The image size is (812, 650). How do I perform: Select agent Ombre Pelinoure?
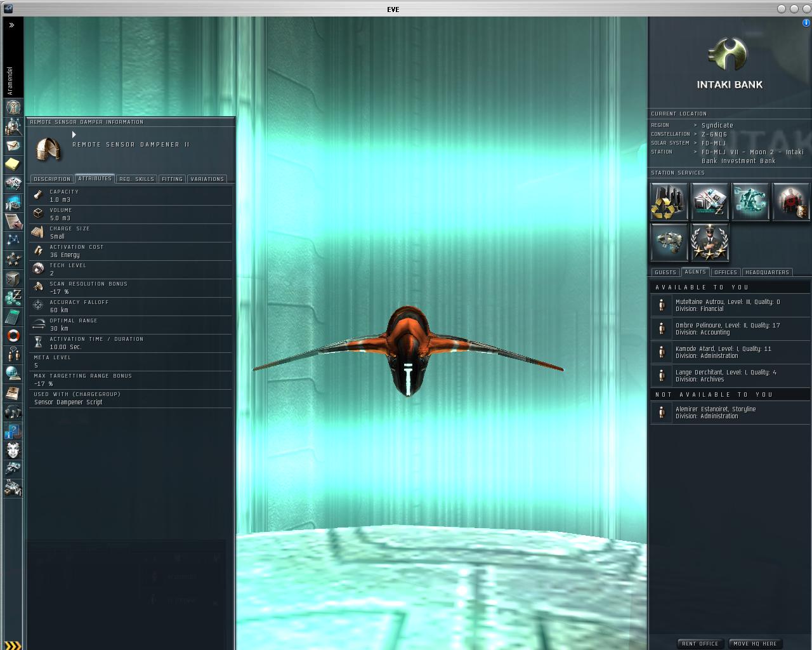(x=730, y=329)
